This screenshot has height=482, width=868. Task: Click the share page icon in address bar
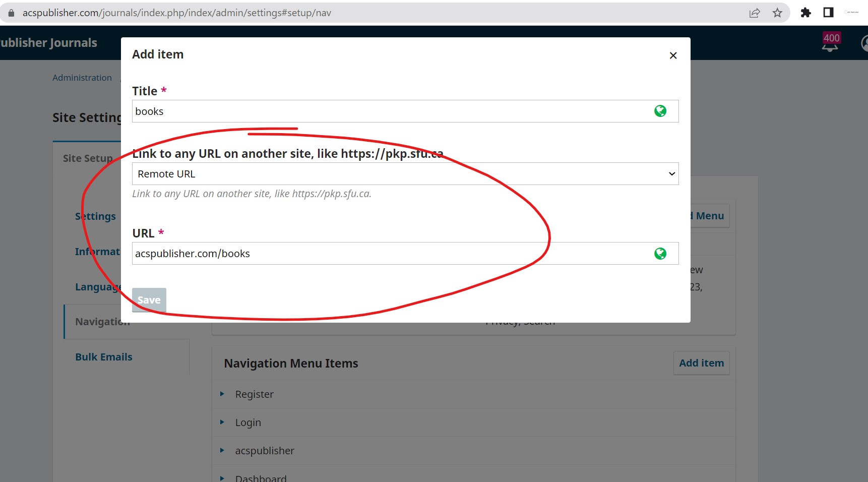pos(755,13)
